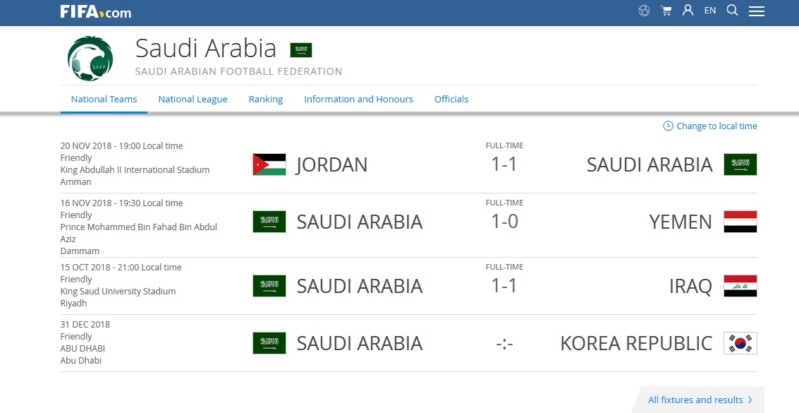Click the KOREA REPUBLIC team name
Viewport: 799px width, 413px height.
[x=636, y=343]
